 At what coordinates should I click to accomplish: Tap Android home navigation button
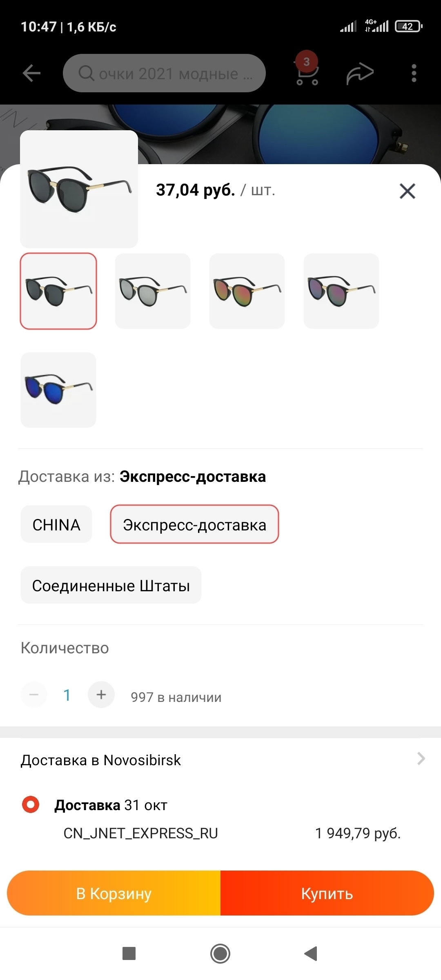[220, 953]
